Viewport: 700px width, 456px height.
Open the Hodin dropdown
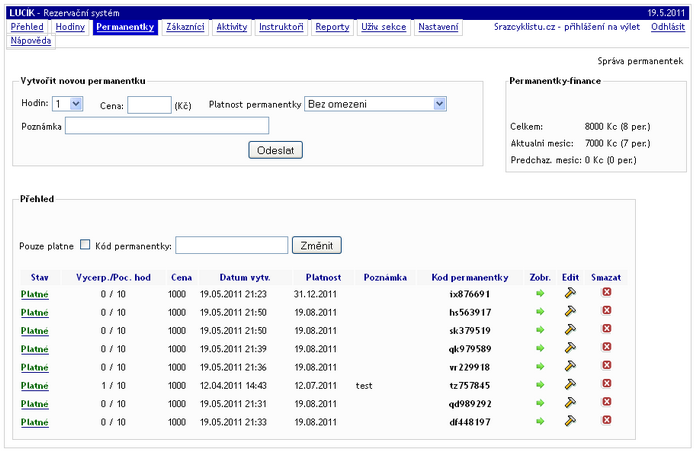coord(67,104)
